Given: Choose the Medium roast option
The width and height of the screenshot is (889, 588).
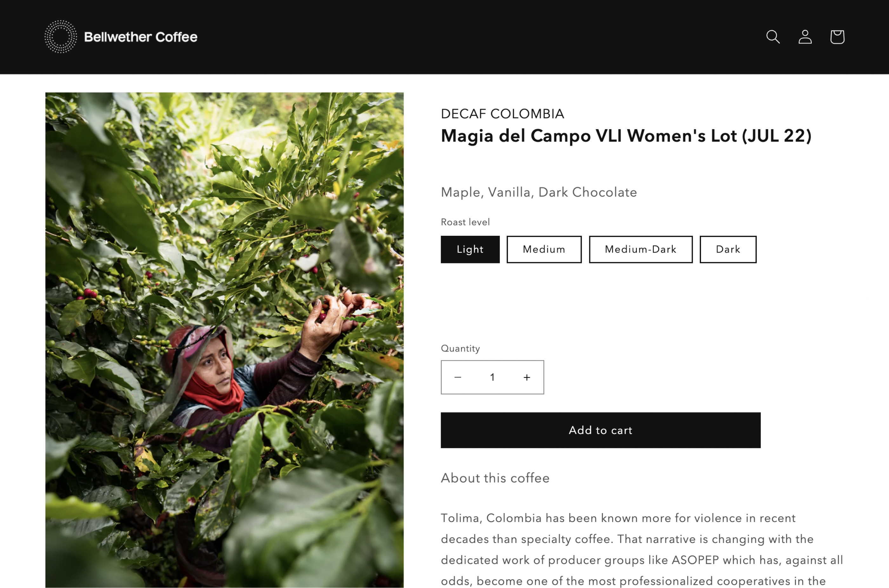Looking at the screenshot, I should (x=544, y=249).
